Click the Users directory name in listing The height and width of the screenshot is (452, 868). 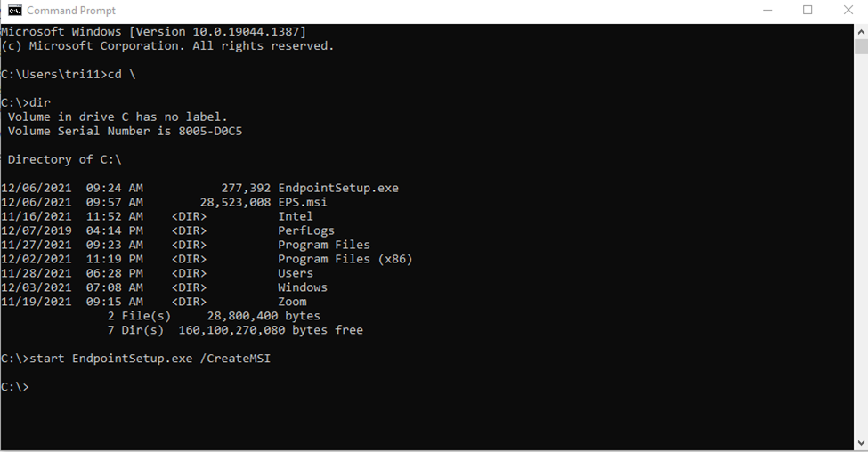(x=295, y=273)
